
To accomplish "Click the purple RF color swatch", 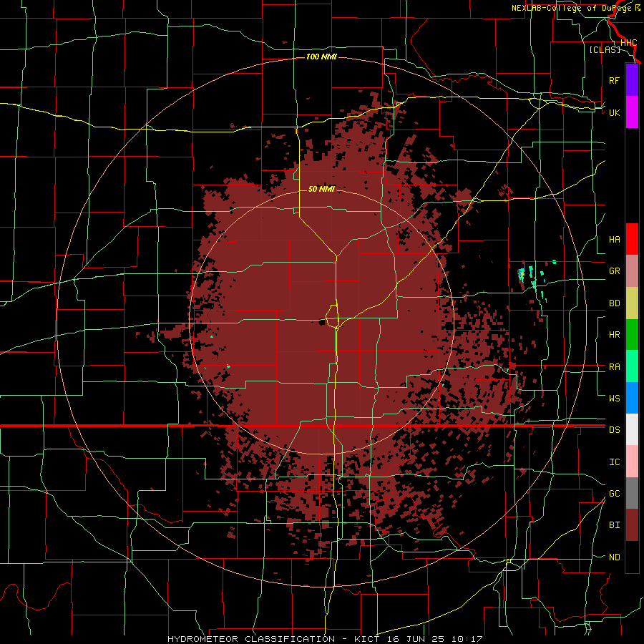I will pos(632,80).
